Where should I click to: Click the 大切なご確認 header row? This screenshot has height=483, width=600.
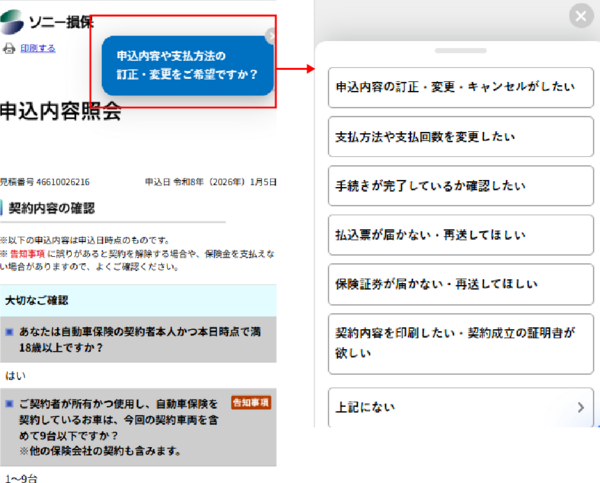pyautogui.click(x=138, y=300)
